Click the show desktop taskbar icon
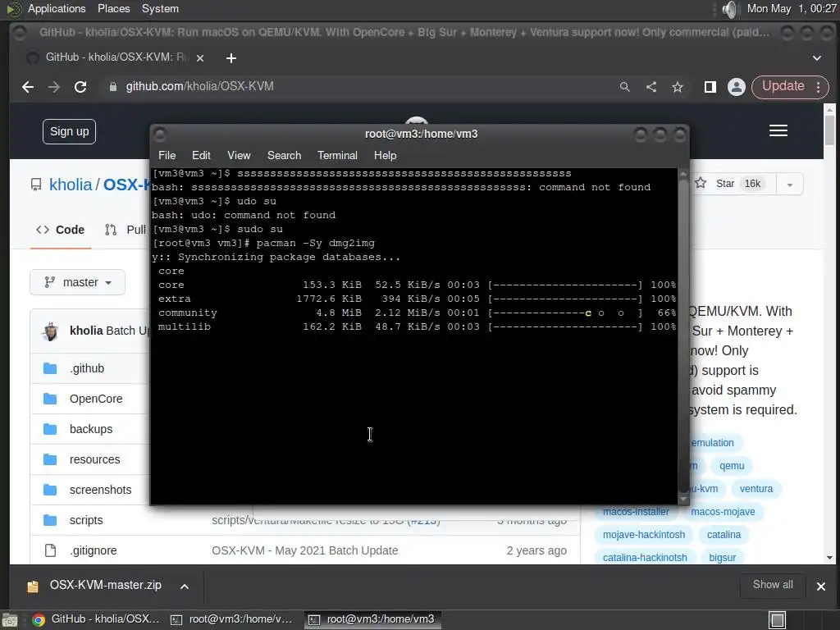Image resolution: width=840 pixels, height=630 pixels. pos(10,620)
